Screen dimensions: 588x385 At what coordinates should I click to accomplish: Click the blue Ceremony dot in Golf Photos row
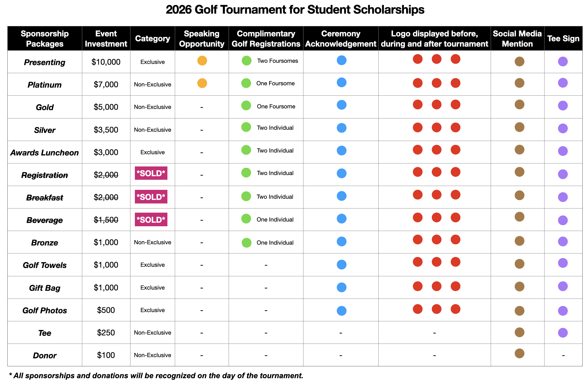(x=341, y=311)
